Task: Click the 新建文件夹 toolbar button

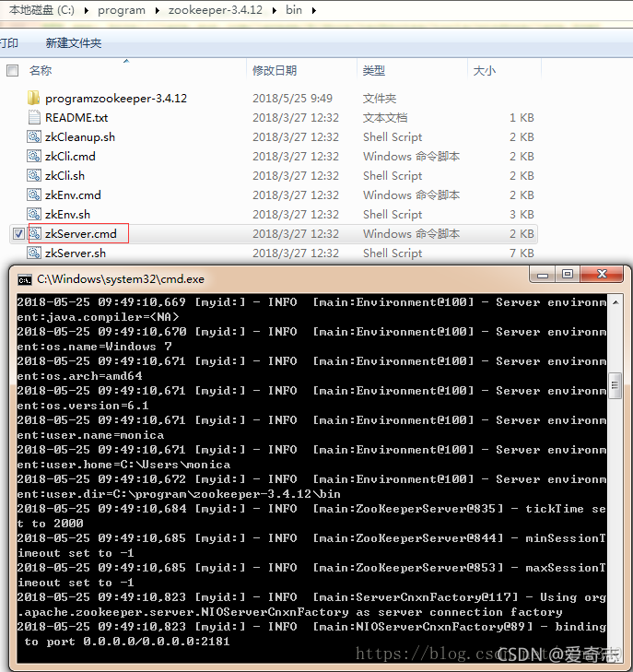Action: coord(74,42)
